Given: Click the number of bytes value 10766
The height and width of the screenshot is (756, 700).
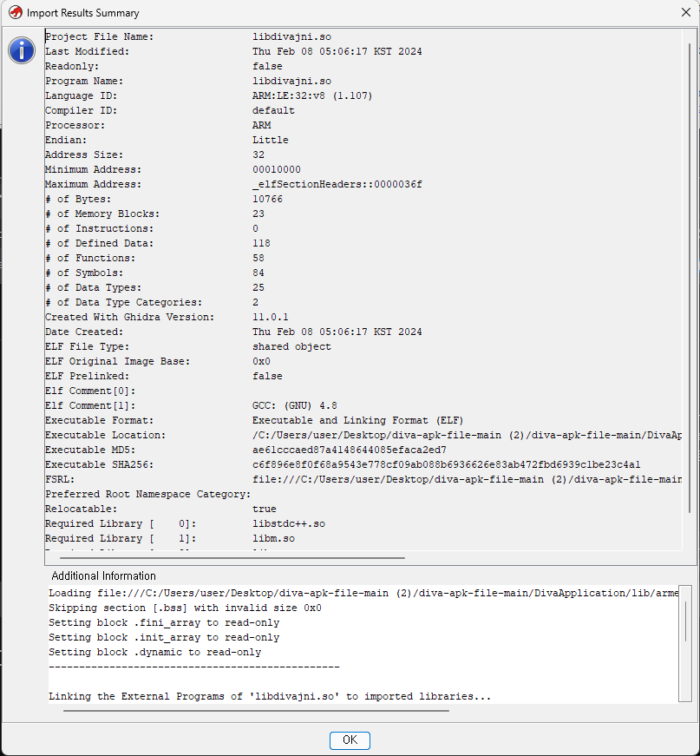Looking at the screenshot, I should pos(267,199).
